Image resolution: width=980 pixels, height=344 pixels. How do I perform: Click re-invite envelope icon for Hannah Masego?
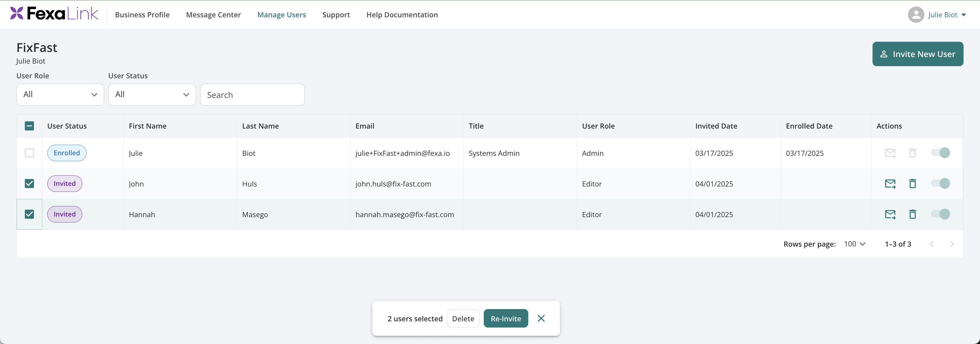pos(890,214)
